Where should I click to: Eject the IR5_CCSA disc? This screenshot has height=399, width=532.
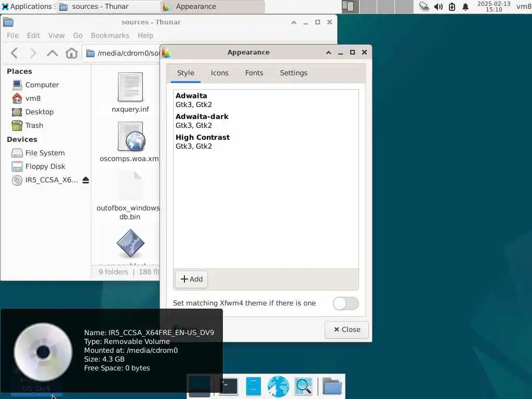(86, 180)
